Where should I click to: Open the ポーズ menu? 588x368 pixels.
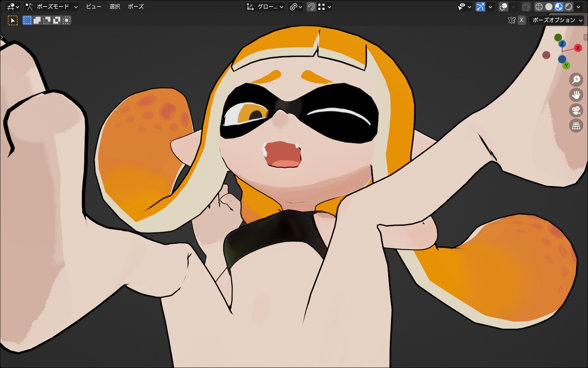click(x=136, y=7)
